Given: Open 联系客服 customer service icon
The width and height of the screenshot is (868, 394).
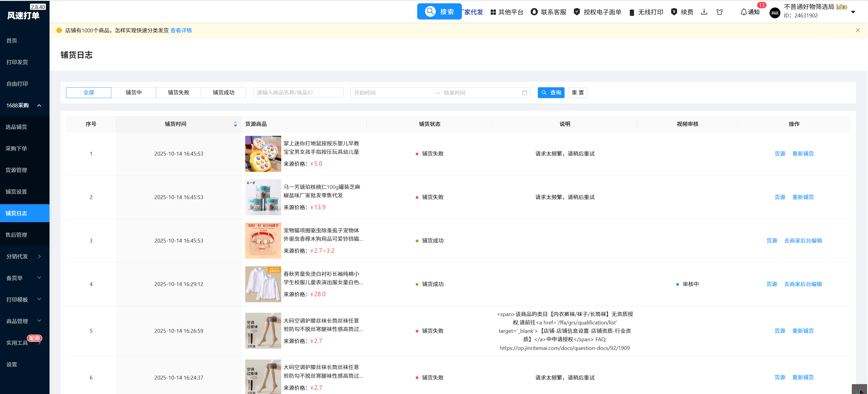Looking at the screenshot, I should click(534, 12).
